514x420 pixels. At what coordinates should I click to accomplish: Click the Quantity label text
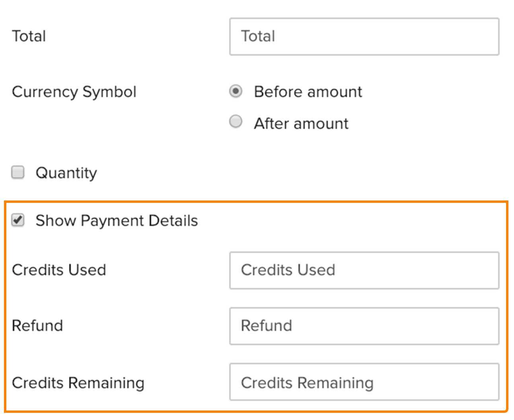pyautogui.click(x=66, y=173)
